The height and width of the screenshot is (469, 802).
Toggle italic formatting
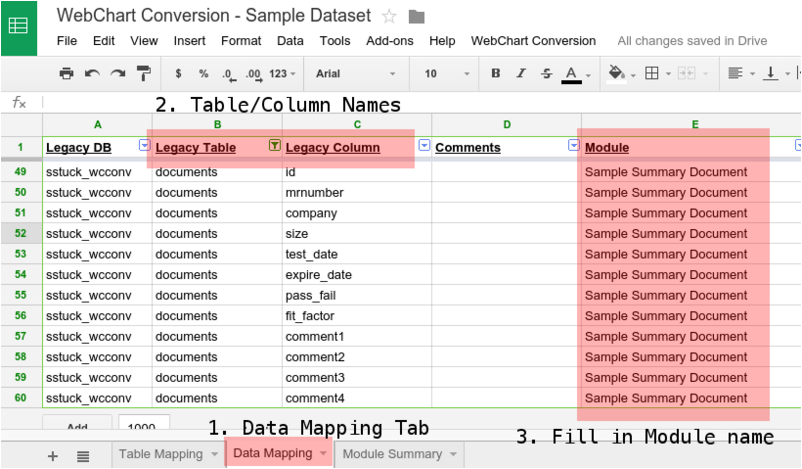521,74
